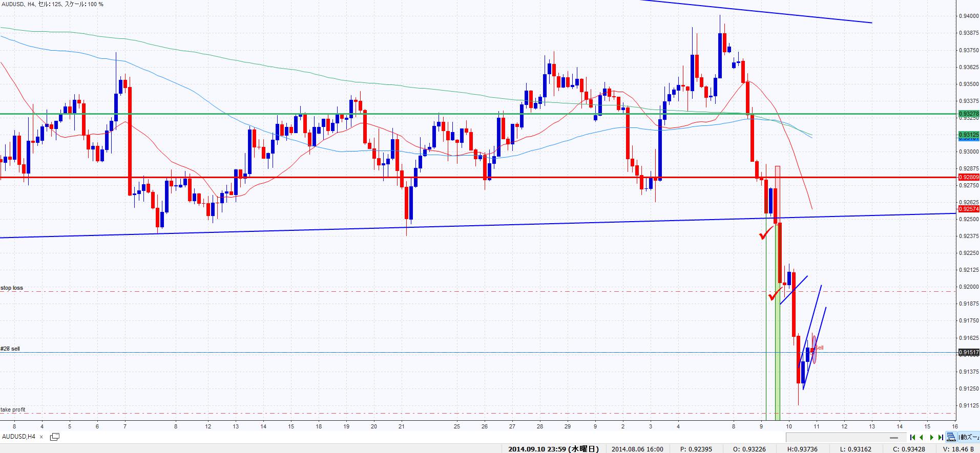This screenshot has height=453, width=980.
Task: Click the 0.92574 red price tag
Action: [x=968, y=209]
